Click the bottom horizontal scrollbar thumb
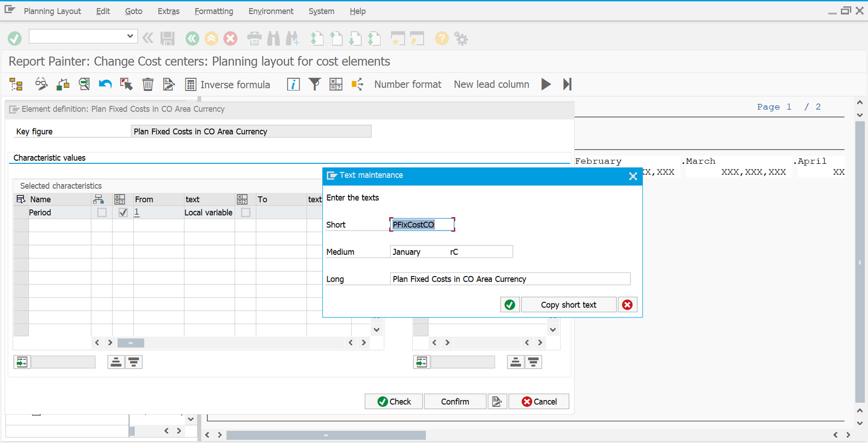 click(326, 435)
